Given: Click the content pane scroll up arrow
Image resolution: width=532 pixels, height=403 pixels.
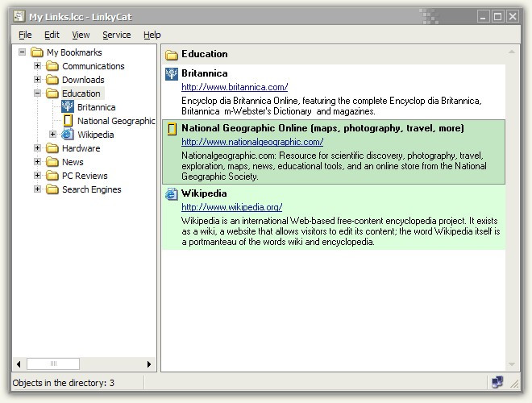Looking at the screenshot, I should click(511, 52).
